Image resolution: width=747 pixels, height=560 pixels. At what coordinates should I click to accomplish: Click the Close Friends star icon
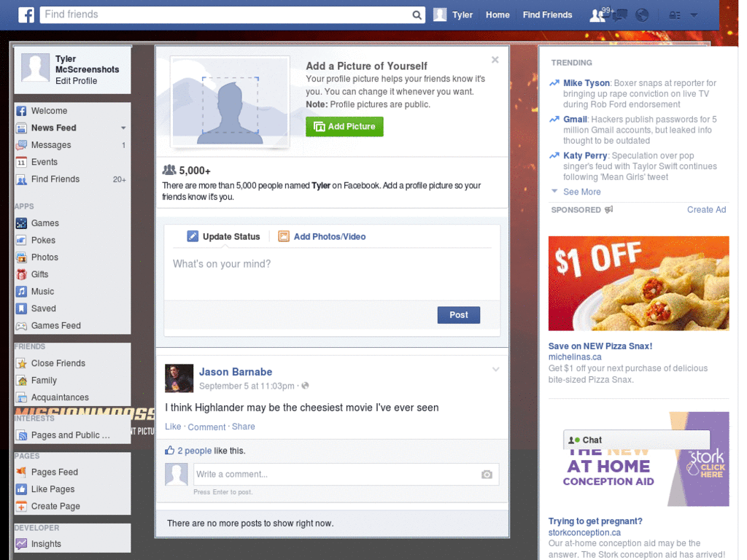click(x=21, y=363)
